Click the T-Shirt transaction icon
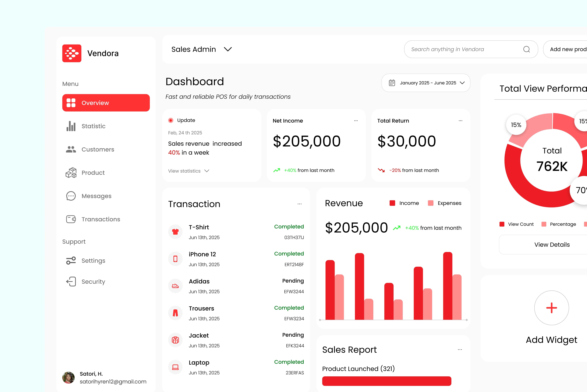The height and width of the screenshot is (392, 587). pos(175,232)
